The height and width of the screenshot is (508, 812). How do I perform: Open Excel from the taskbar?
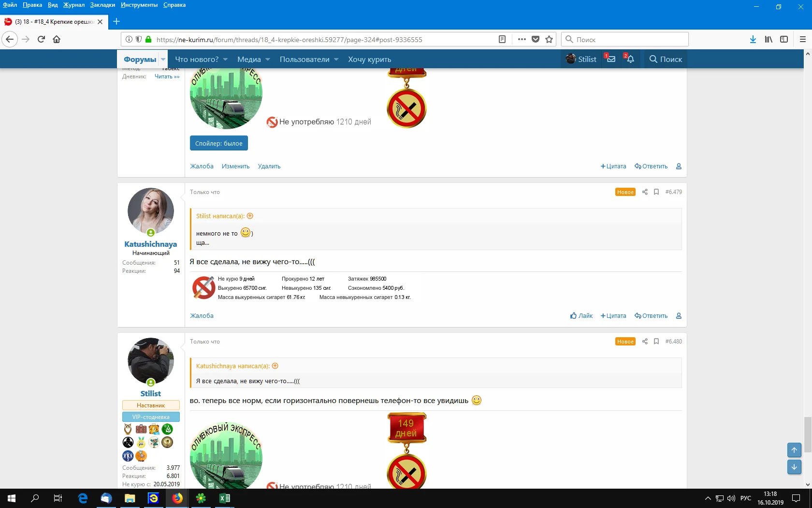(x=225, y=498)
